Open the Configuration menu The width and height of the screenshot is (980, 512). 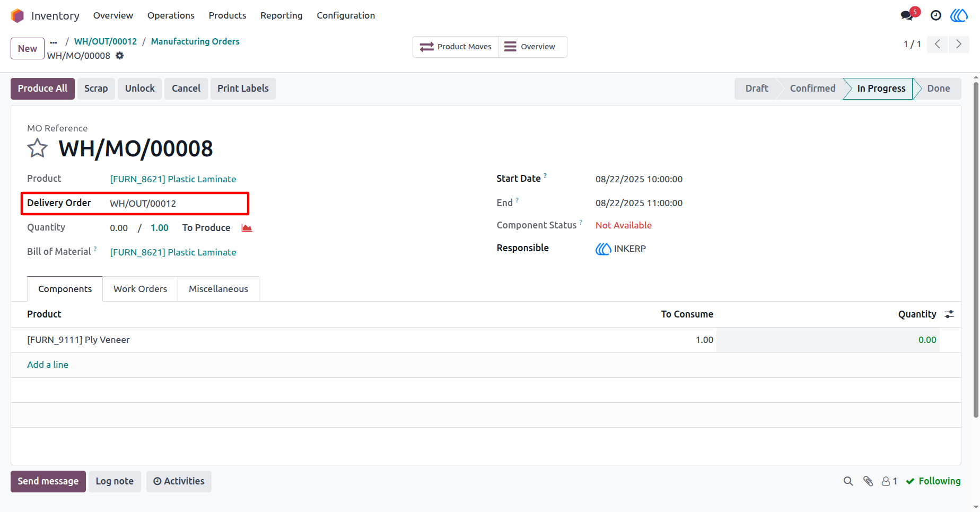346,15
